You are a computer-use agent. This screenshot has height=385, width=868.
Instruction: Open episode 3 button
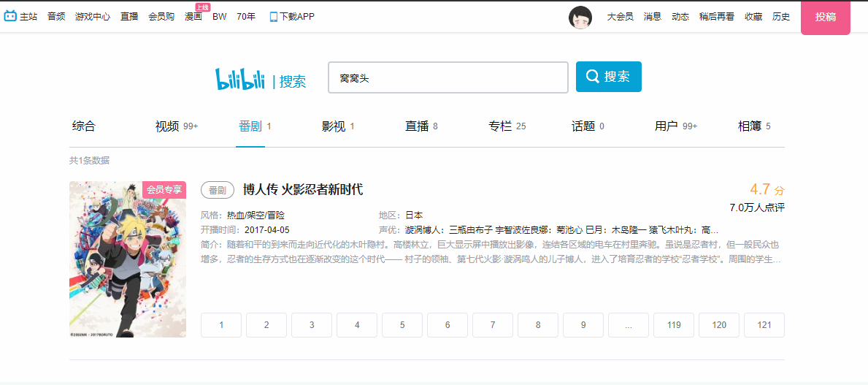312,325
